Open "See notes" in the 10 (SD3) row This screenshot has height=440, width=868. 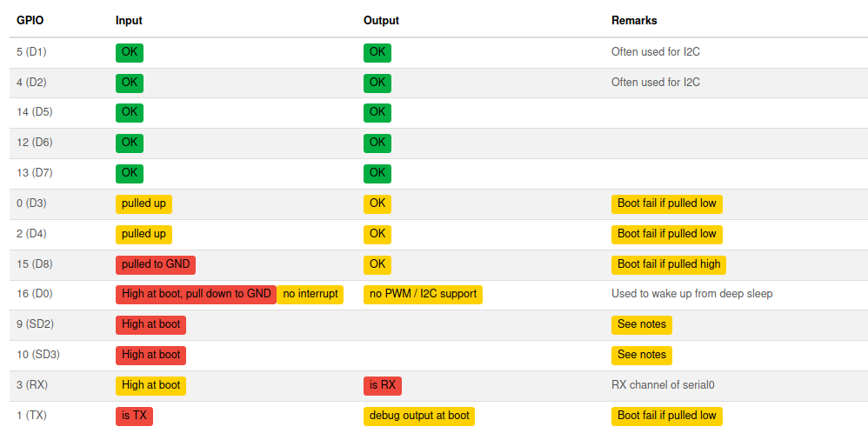pyautogui.click(x=641, y=355)
